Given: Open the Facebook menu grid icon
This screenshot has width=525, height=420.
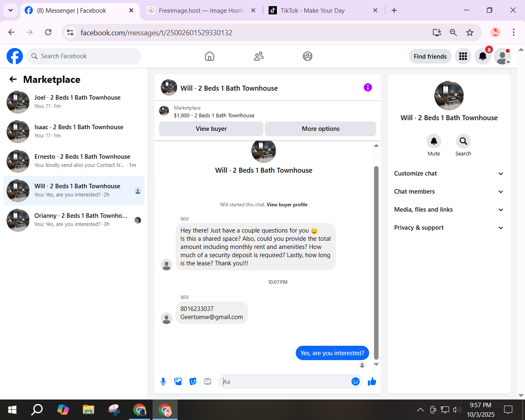Looking at the screenshot, I should (463, 56).
